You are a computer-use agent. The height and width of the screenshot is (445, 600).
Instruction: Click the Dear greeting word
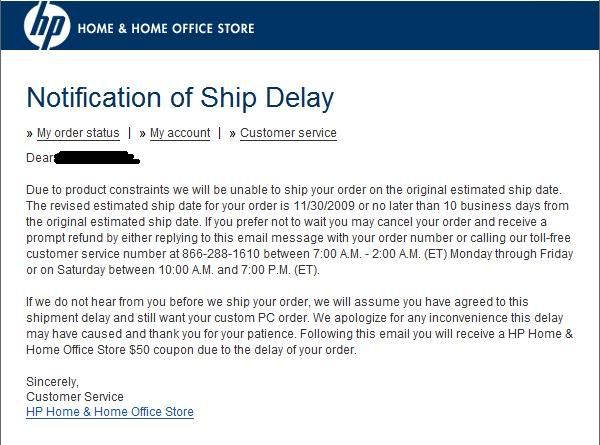40,158
